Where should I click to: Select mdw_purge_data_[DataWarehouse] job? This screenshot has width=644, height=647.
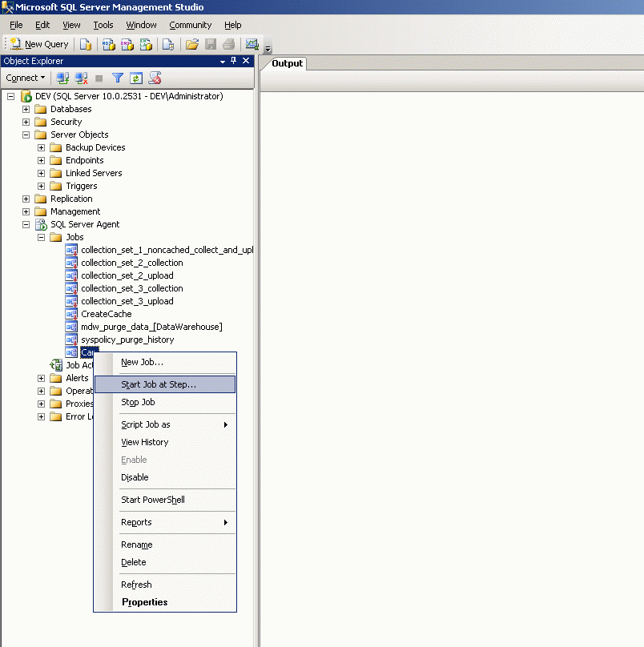pyautogui.click(x=151, y=327)
